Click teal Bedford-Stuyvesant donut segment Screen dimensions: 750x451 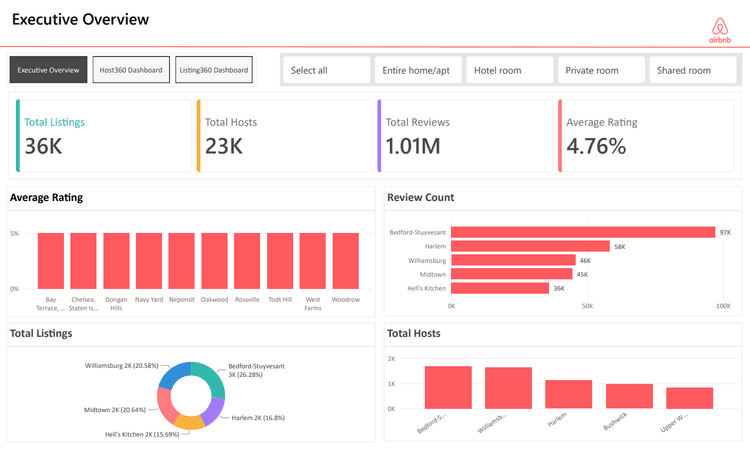(212, 376)
